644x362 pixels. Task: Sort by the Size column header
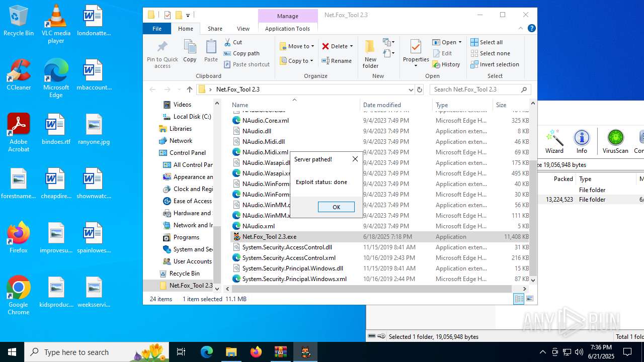tap(510, 105)
